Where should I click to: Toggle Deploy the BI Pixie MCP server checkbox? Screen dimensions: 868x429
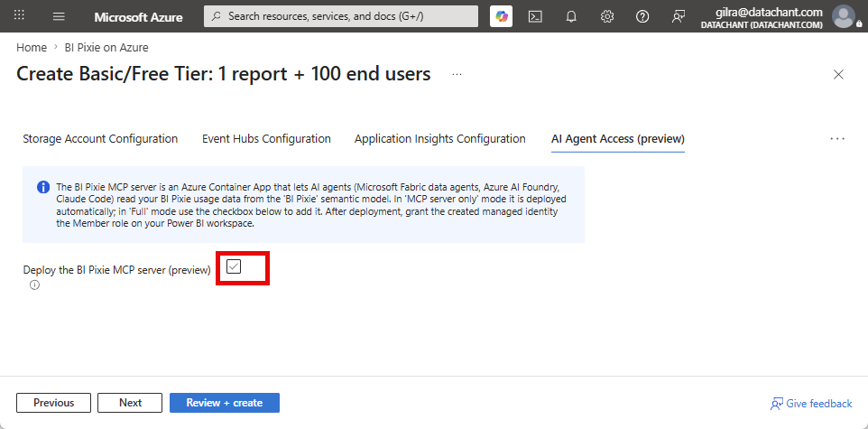[235, 266]
